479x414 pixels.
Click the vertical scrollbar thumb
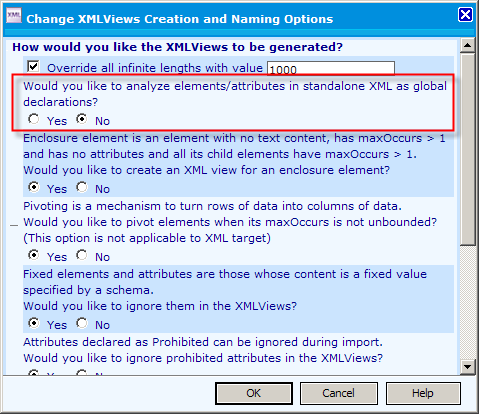click(x=468, y=149)
